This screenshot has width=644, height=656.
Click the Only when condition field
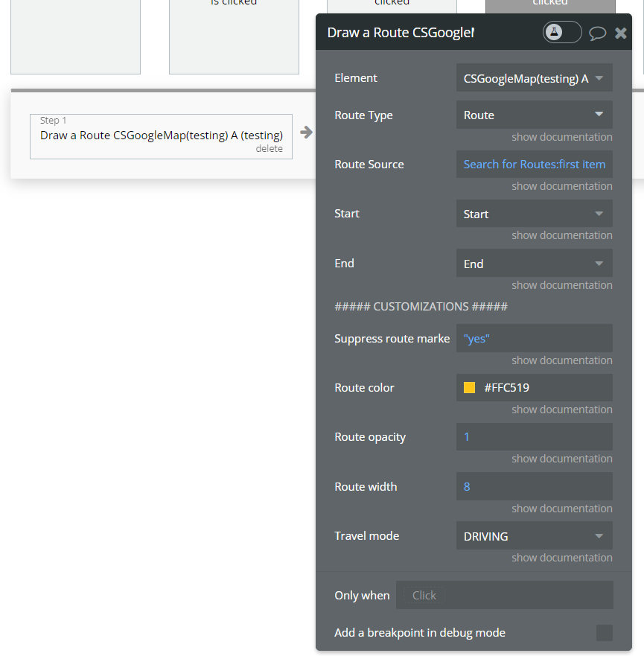click(x=504, y=595)
